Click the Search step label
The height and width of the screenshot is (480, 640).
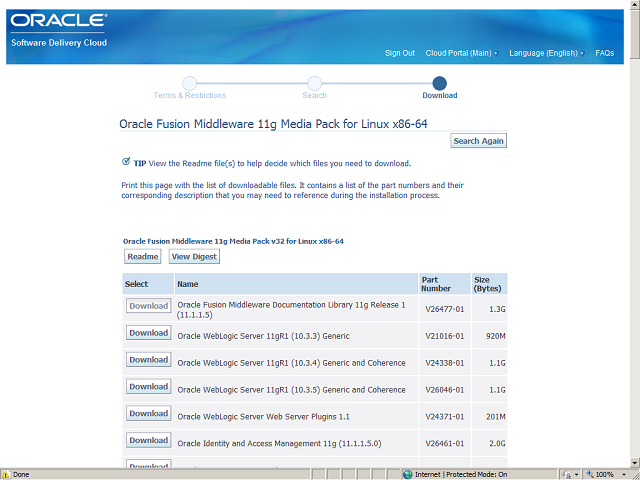tap(314, 95)
